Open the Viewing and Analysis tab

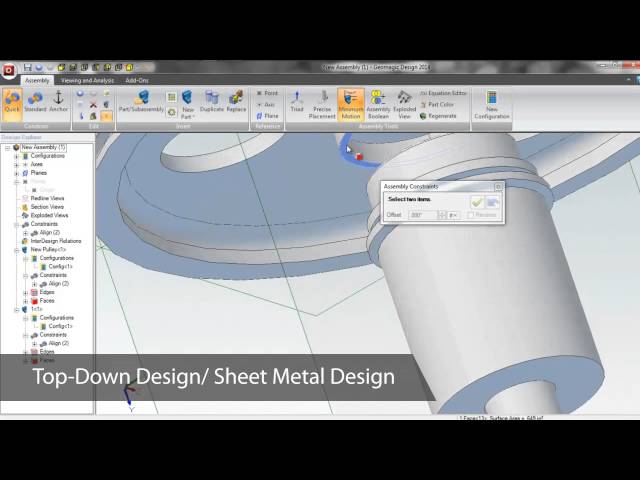[87, 80]
